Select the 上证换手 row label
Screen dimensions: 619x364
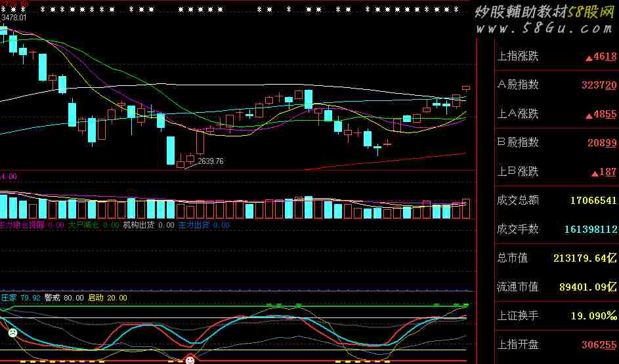click(517, 315)
